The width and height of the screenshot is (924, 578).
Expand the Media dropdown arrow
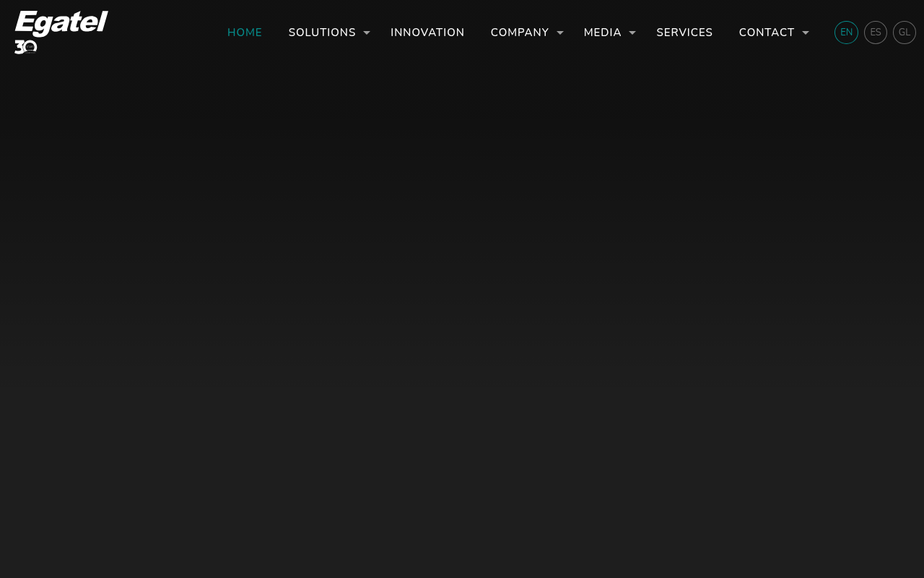coord(632,33)
